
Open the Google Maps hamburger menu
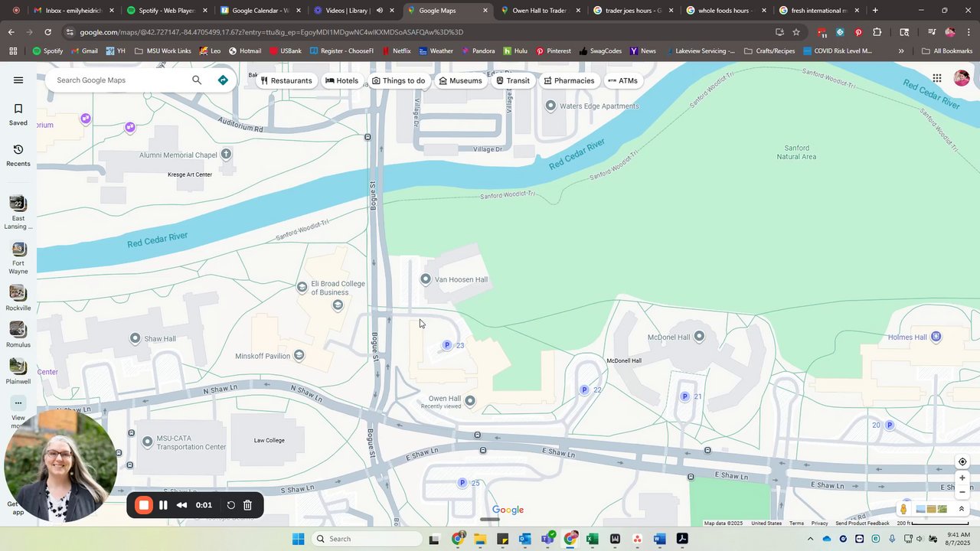coord(18,80)
